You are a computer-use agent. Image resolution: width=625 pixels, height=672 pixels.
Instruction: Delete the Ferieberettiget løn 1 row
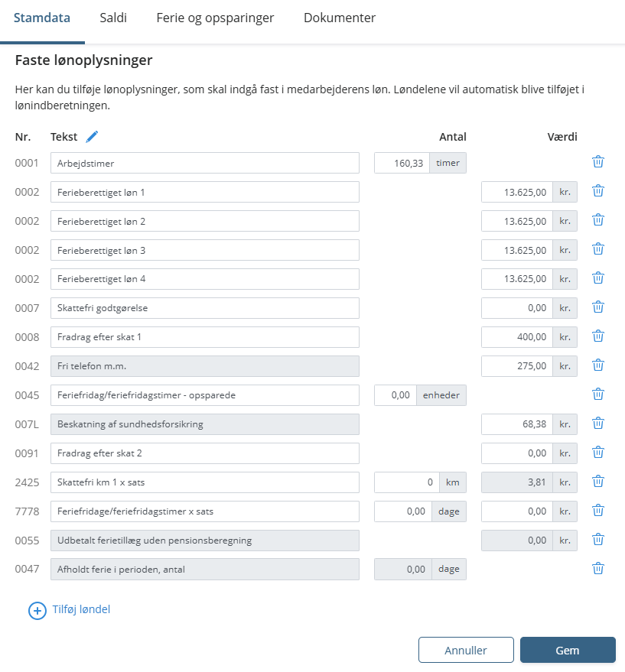coord(598,191)
